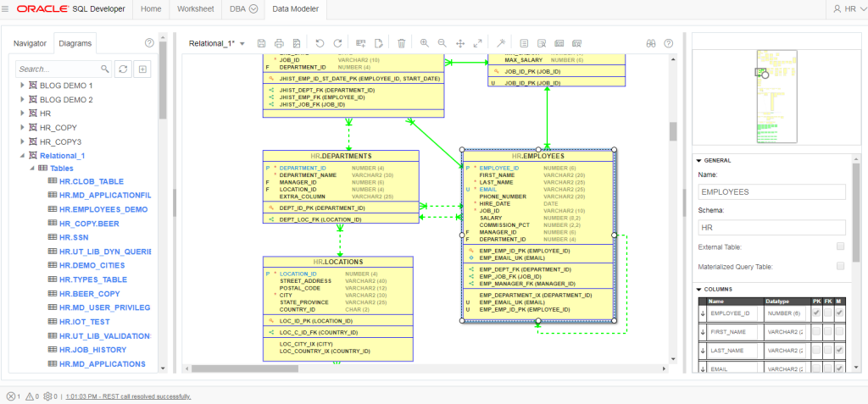The image size is (868, 404).
Task: Click the add table icon
Action: (x=361, y=43)
